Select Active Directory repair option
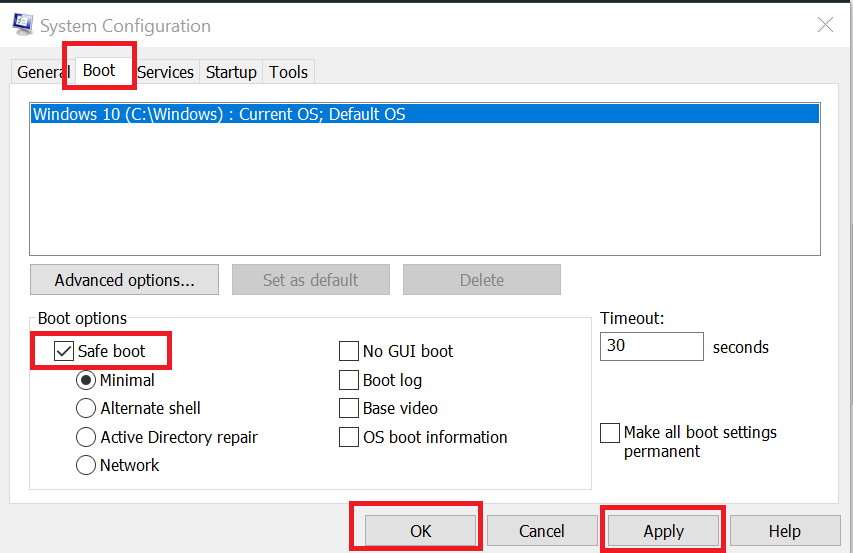 pyautogui.click(x=87, y=437)
